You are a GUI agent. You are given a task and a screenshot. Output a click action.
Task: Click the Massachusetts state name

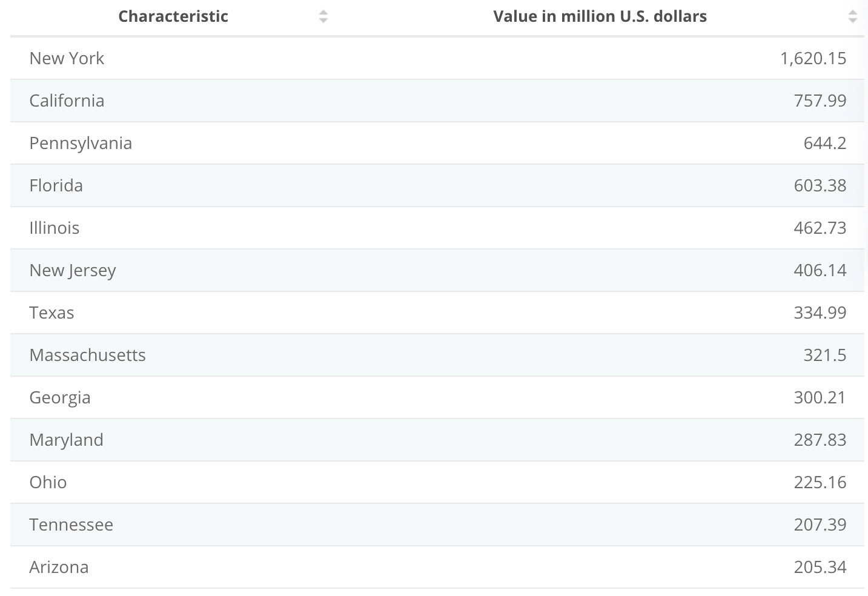coord(87,355)
